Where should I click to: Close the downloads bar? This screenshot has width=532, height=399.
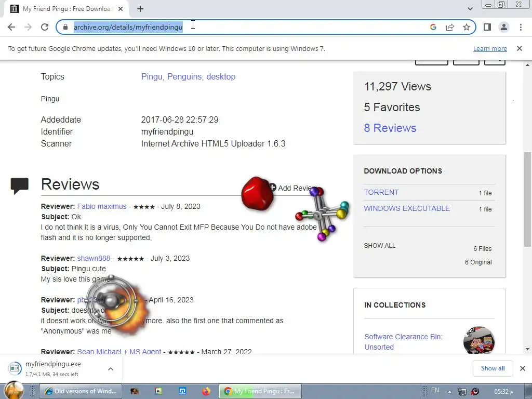click(x=523, y=368)
